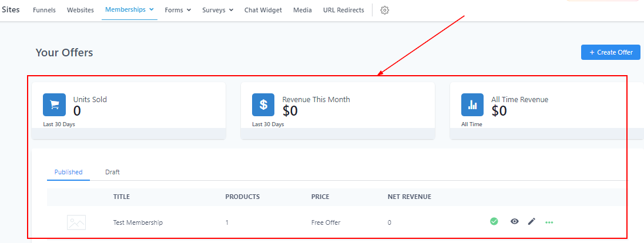Expand the Surveys dropdown menu
Viewport: 644px width, 243px height.
pos(217,10)
